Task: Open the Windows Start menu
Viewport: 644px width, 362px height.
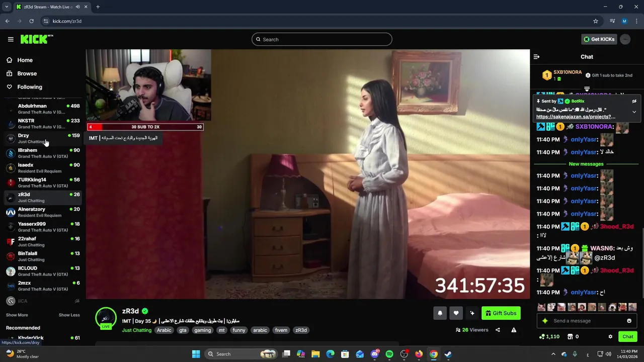Action: pos(196,354)
